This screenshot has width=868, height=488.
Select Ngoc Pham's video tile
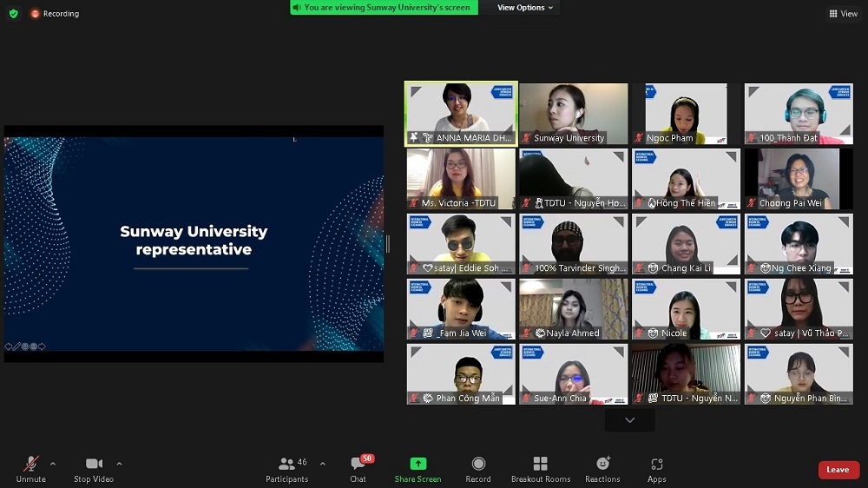click(x=686, y=114)
